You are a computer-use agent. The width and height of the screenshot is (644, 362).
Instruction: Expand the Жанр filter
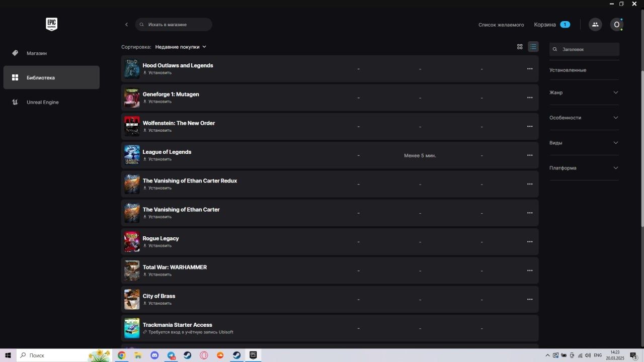tap(584, 93)
